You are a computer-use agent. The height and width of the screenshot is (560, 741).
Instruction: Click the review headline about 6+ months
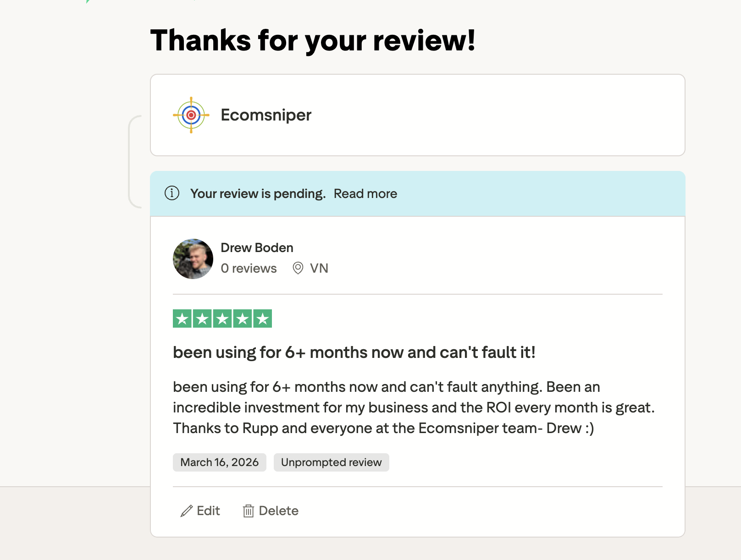pos(354,352)
